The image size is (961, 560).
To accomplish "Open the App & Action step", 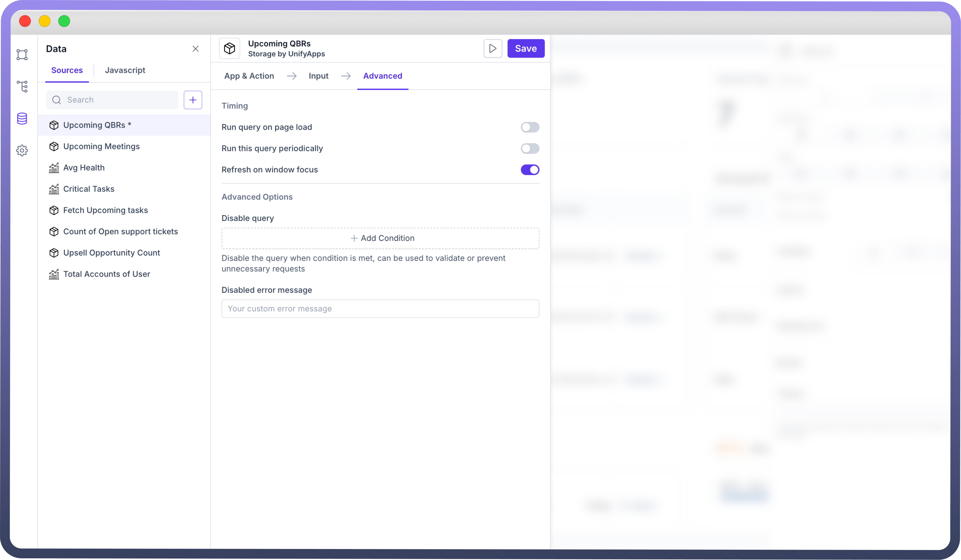I will coord(249,76).
